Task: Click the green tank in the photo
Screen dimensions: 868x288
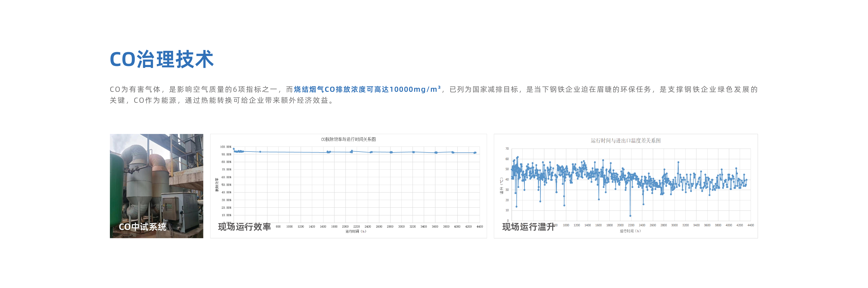Action: pyautogui.click(x=116, y=185)
